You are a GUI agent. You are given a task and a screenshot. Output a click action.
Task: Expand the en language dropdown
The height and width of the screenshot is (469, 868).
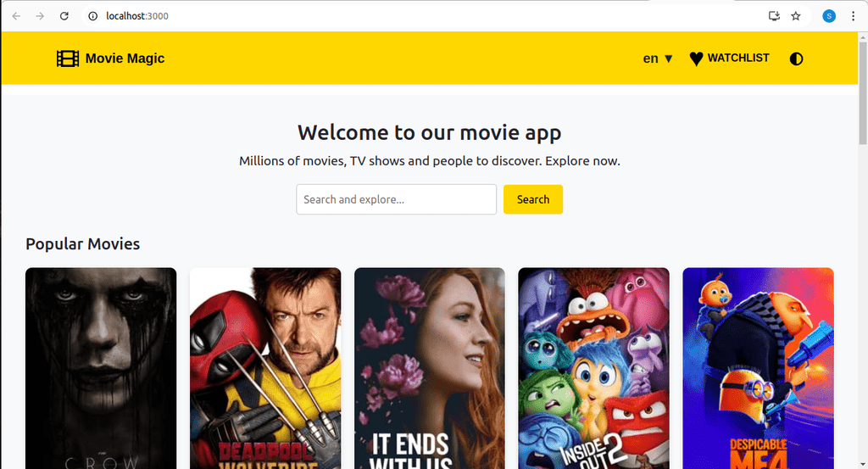click(x=658, y=59)
